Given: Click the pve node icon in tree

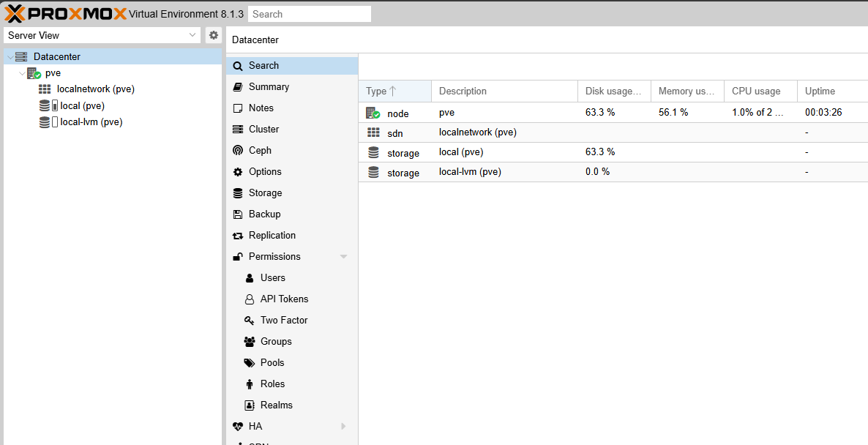Looking at the screenshot, I should tap(34, 73).
